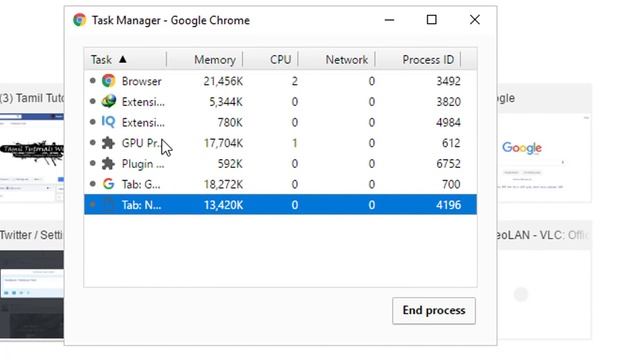Sort tasks using the Task column header
The width and height of the screenshot is (640, 360).
tap(125, 60)
